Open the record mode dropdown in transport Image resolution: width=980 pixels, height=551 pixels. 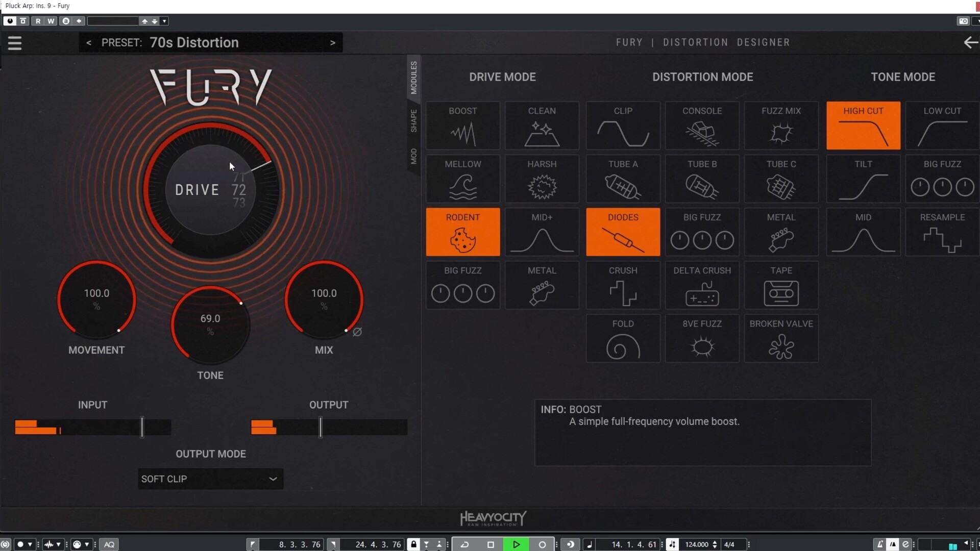point(30,544)
